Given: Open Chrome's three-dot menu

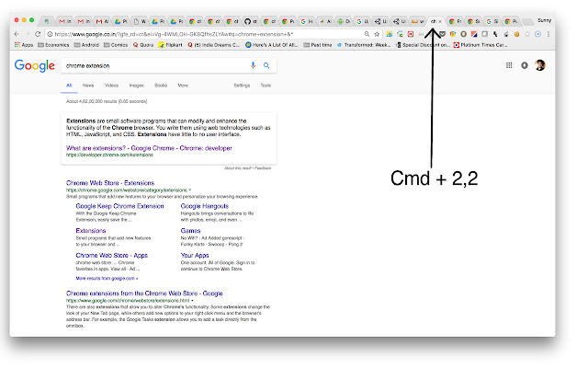Looking at the screenshot, I should 548,34.
